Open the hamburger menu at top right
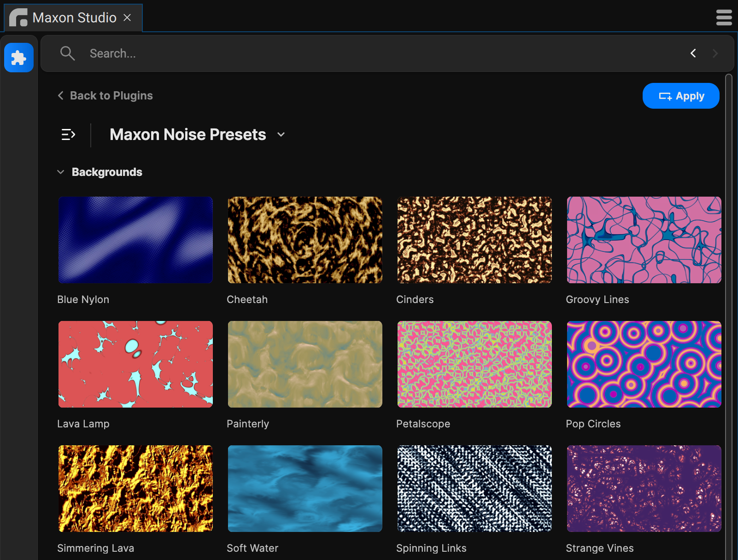The image size is (738, 560). 724,17
